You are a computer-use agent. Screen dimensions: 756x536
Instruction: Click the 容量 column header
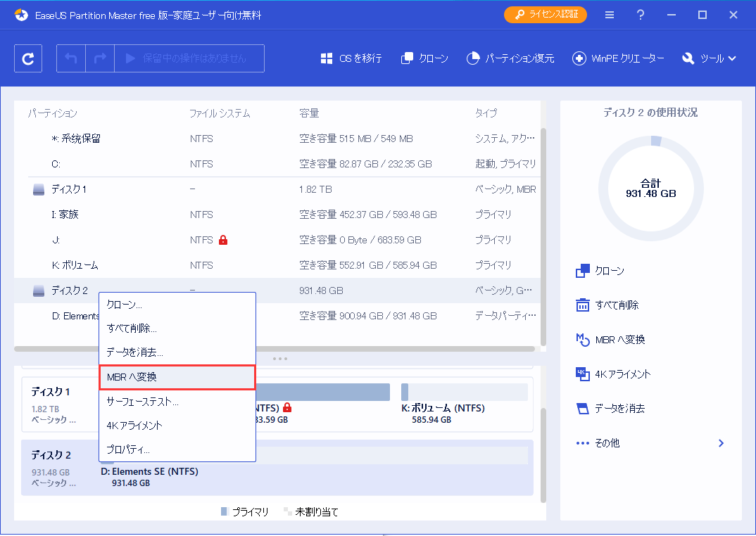[309, 113]
